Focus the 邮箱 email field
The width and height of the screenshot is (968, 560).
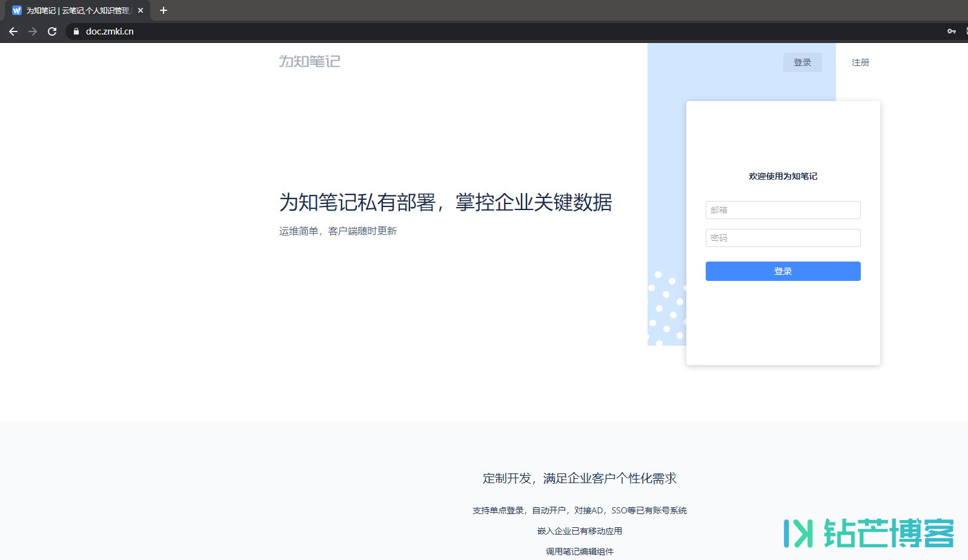pos(783,210)
